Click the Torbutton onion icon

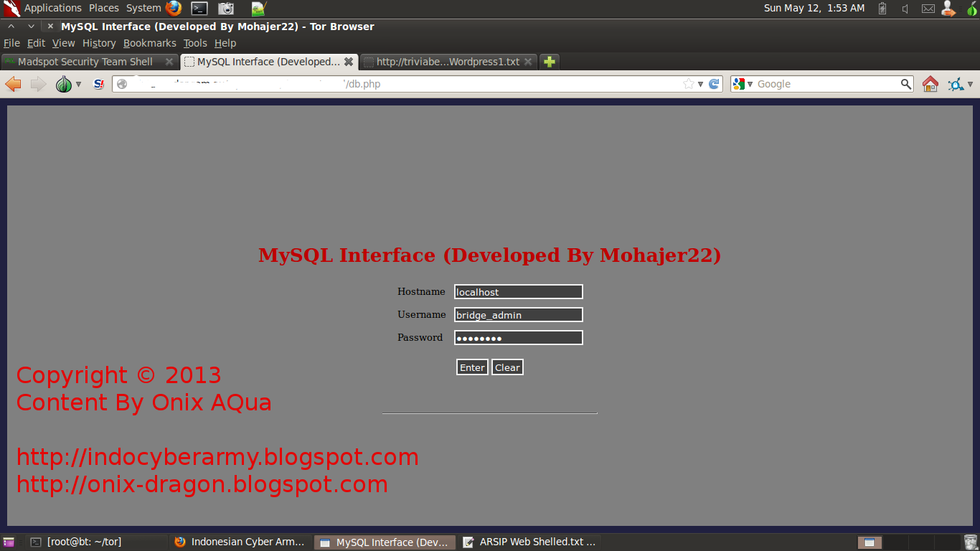64,84
